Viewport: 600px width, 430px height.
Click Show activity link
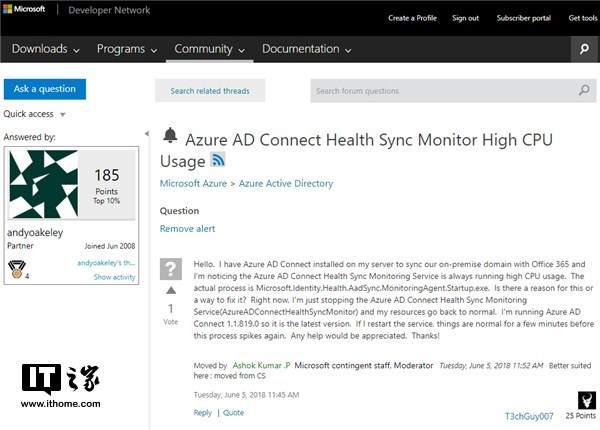pos(116,277)
